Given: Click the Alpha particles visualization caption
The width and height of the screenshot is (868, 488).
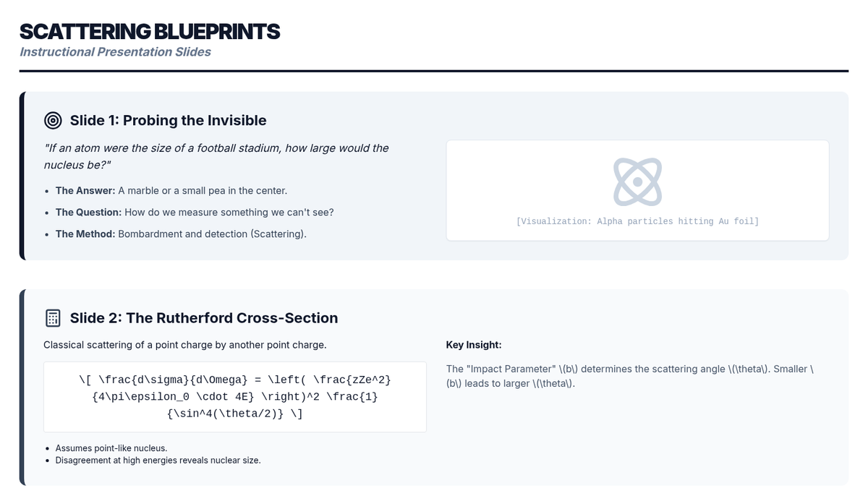Looking at the screenshot, I should [637, 221].
